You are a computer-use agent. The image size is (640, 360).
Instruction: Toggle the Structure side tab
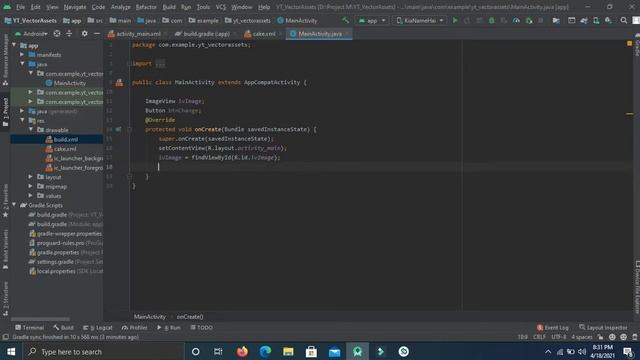(5, 297)
